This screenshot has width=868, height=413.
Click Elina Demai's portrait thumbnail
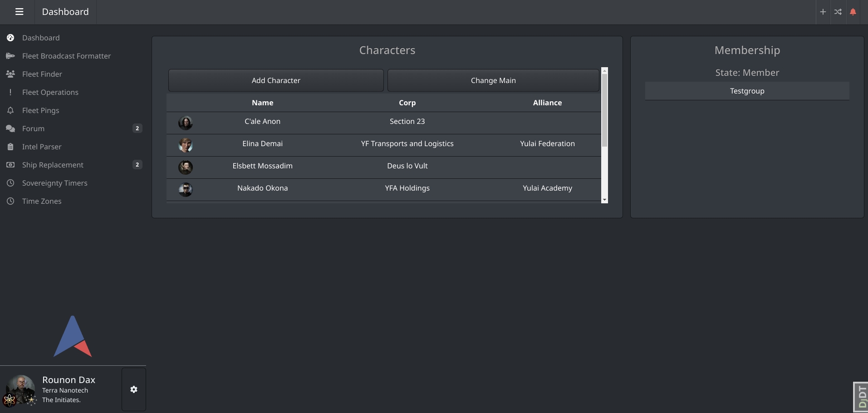pyautogui.click(x=186, y=145)
